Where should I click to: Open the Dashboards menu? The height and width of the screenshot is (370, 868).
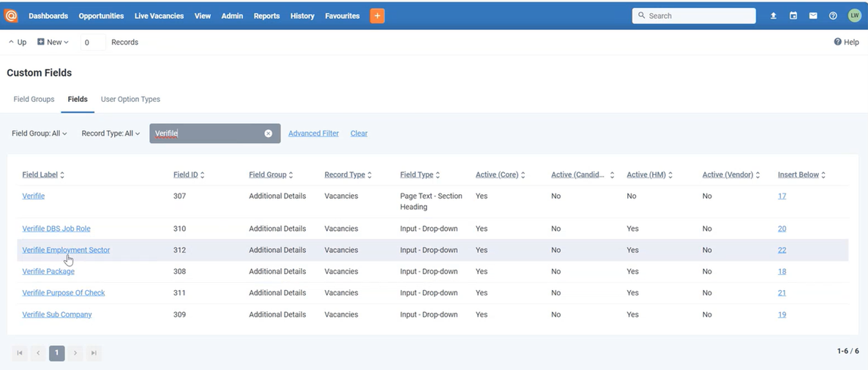[x=48, y=16]
